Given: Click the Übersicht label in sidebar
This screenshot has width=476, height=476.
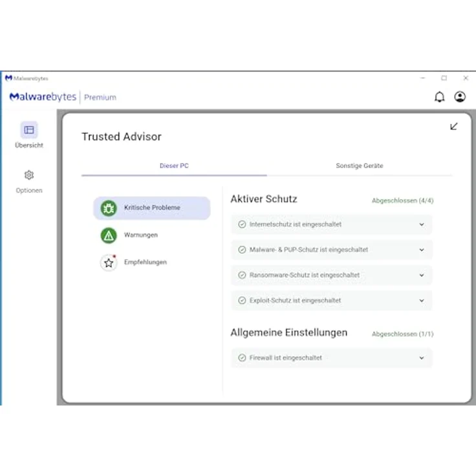Looking at the screenshot, I should point(29,145).
